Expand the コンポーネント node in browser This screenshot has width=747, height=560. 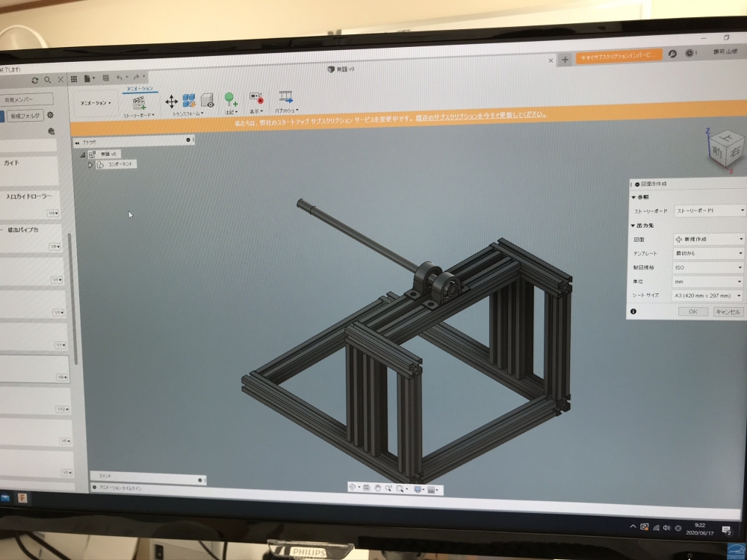tap(90, 165)
